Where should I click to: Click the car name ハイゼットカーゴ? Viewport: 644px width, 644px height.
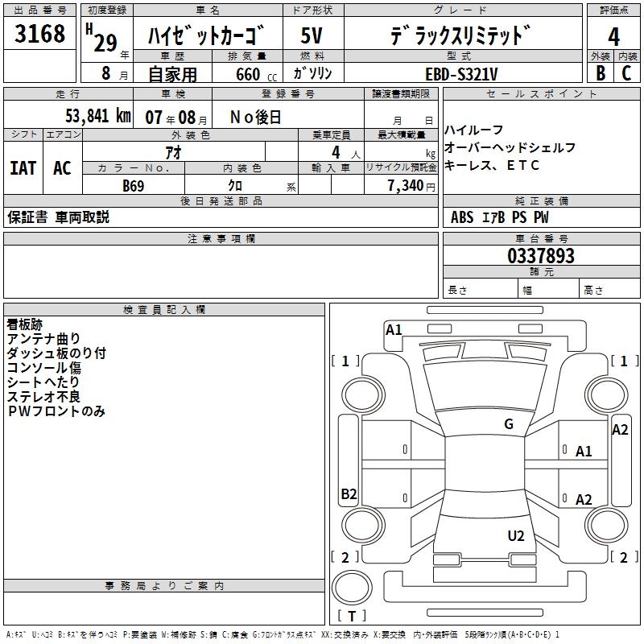206,35
